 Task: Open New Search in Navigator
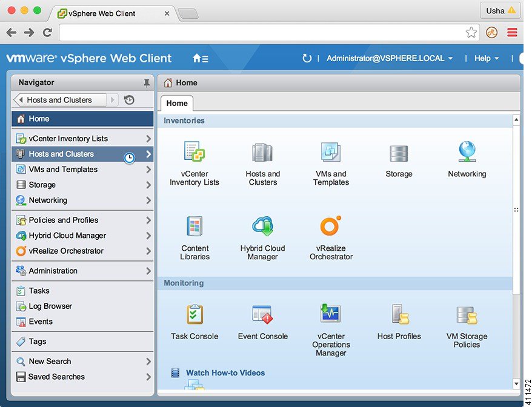[x=82, y=361]
